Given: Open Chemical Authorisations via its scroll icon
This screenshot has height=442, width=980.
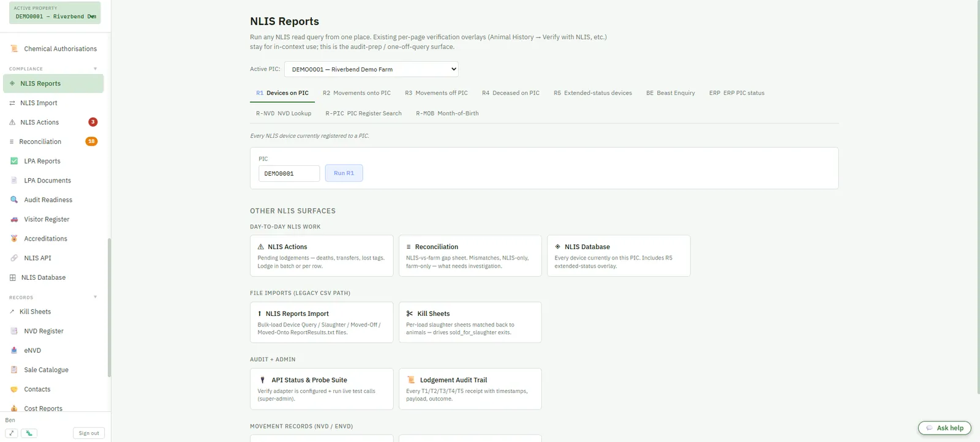Looking at the screenshot, I should tap(14, 48).
